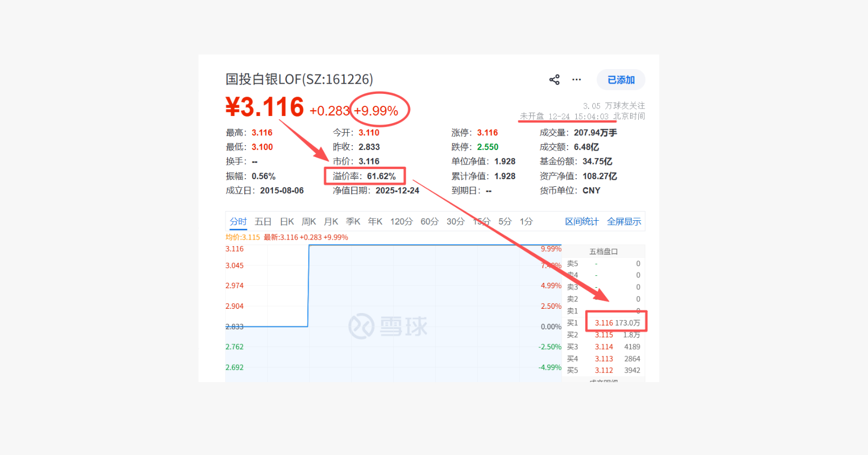Click the 买3 price 3.114

tap(604, 347)
